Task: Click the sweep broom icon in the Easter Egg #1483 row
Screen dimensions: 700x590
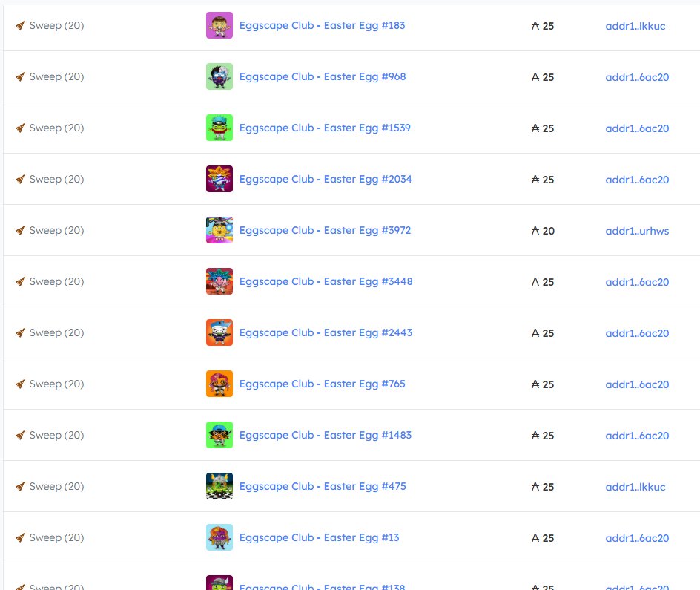Action: [21, 436]
